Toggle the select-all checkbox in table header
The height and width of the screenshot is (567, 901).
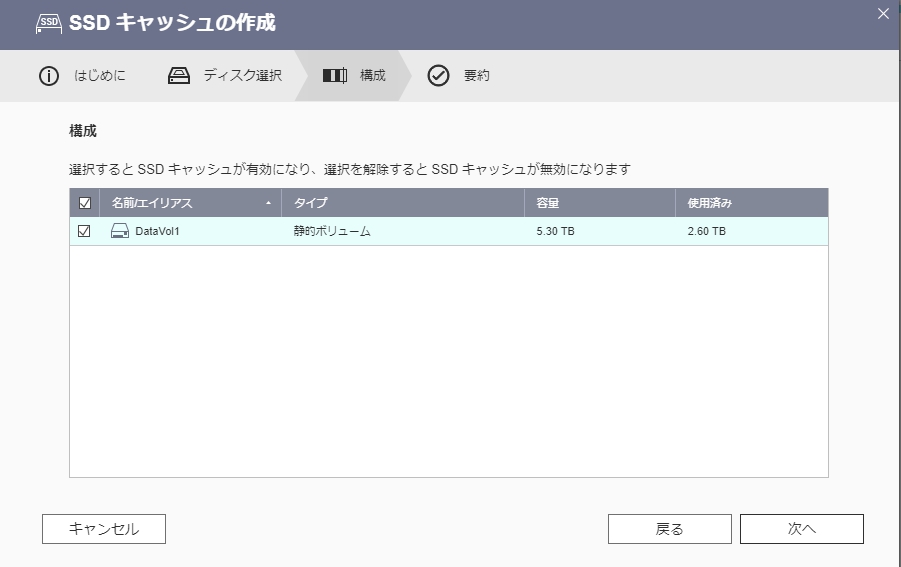(x=85, y=203)
